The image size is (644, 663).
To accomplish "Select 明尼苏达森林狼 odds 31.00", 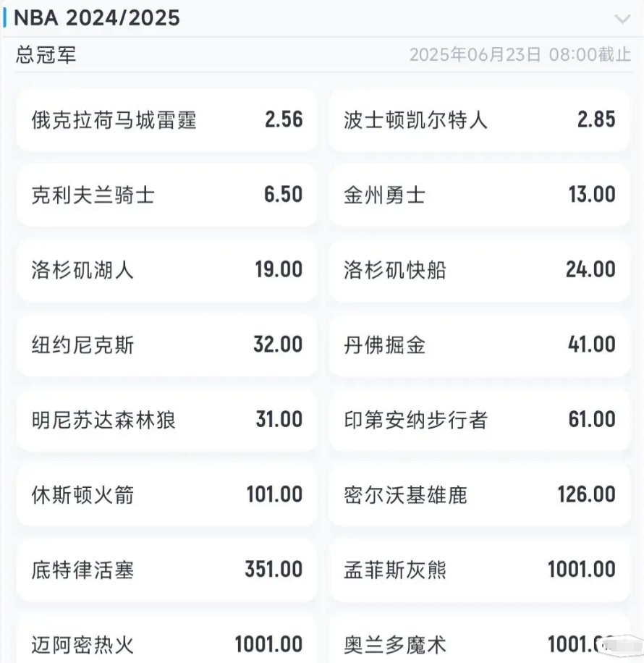I will tap(167, 420).
